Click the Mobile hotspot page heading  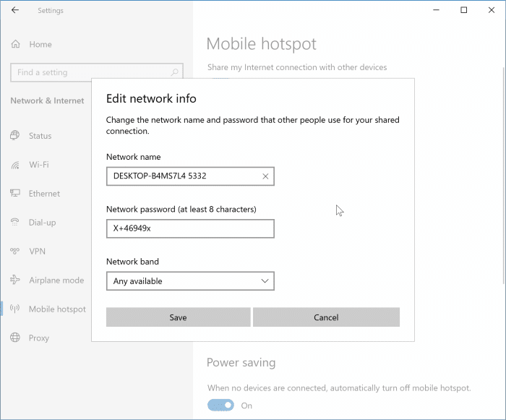(262, 44)
